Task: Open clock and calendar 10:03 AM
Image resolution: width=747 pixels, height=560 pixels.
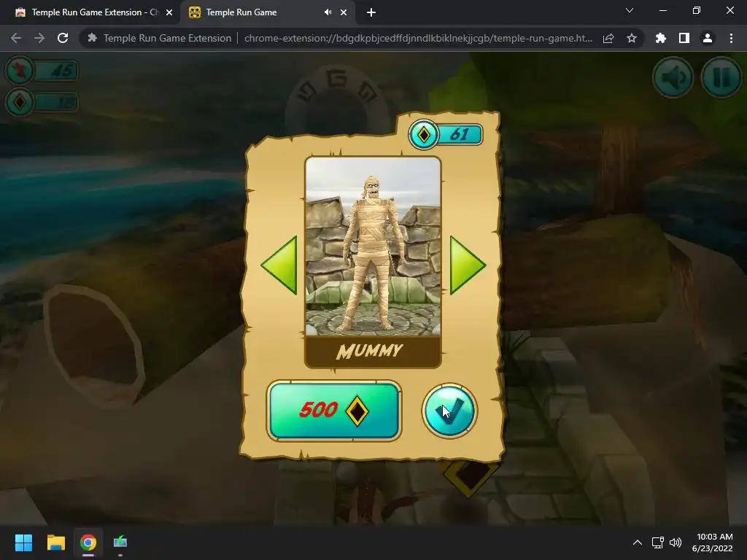Action: click(x=713, y=542)
